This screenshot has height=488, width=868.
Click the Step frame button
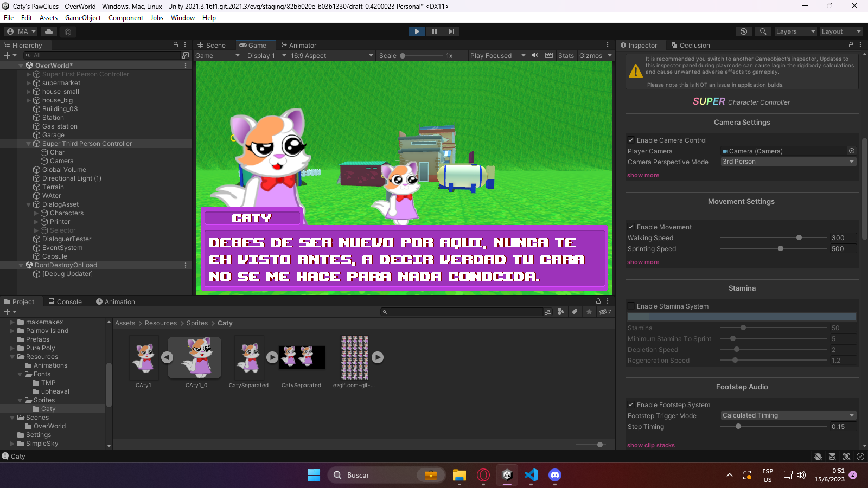[x=451, y=31]
